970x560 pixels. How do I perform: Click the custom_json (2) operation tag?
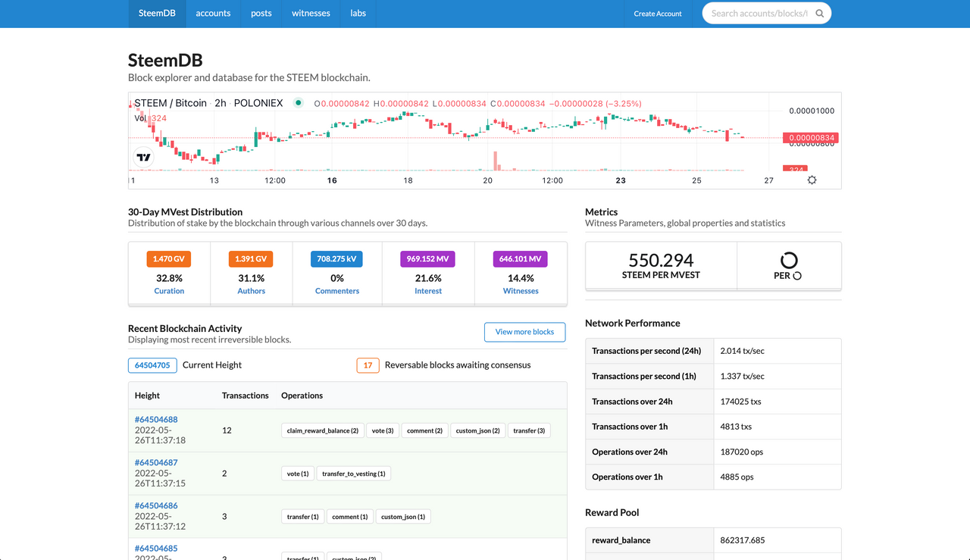[x=477, y=430]
